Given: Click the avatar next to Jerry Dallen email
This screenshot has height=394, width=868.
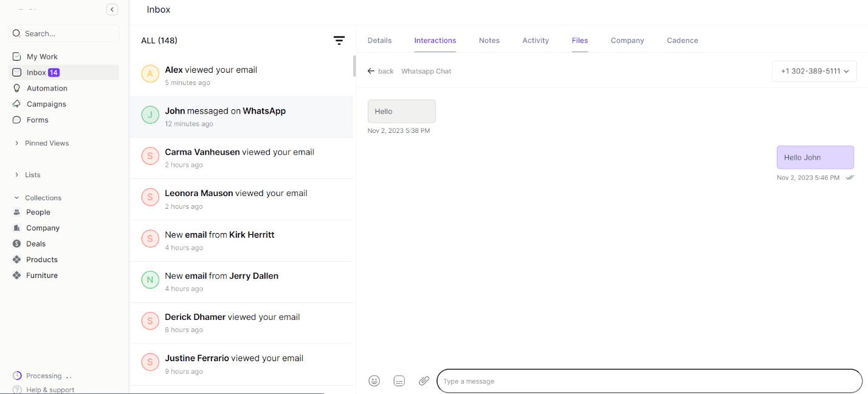Looking at the screenshot, I should [150, 279].
